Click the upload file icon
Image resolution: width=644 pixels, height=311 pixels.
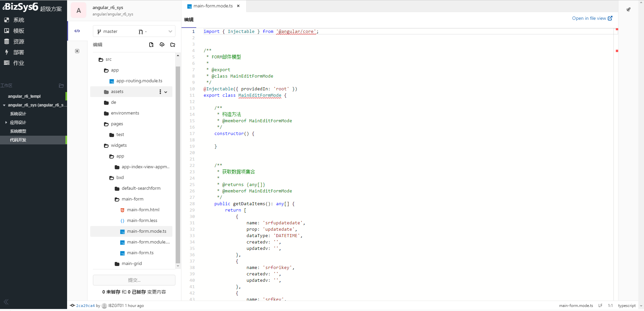click(x=162, y=45)
